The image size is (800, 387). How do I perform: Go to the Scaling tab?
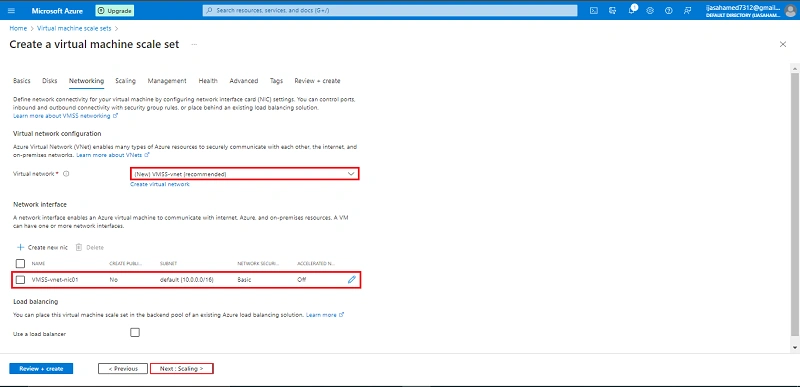125,81
